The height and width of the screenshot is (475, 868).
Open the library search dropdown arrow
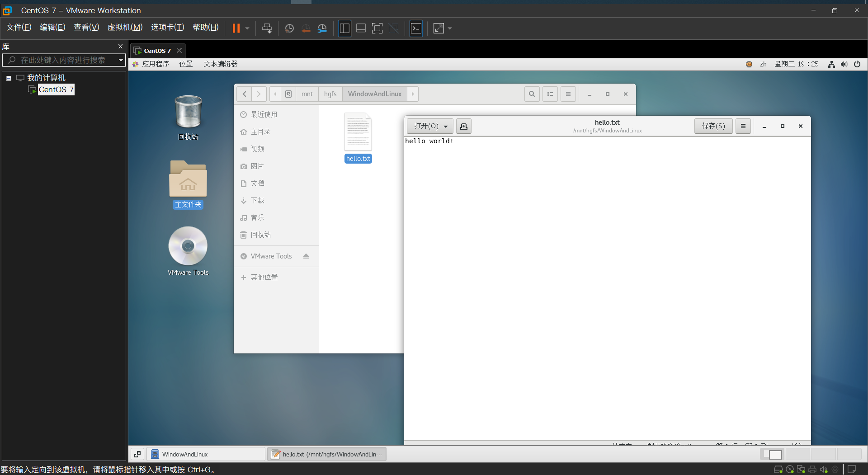tap(121, 60)
